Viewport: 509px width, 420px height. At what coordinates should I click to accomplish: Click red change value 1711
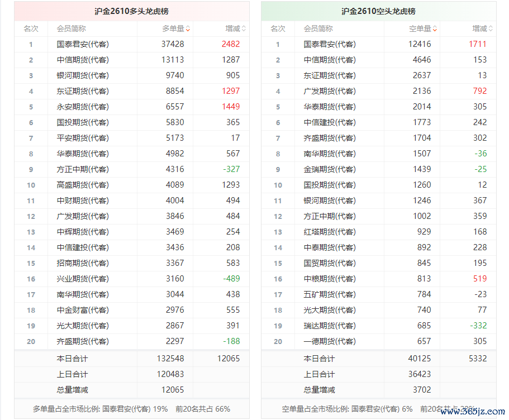pos(478,44)
